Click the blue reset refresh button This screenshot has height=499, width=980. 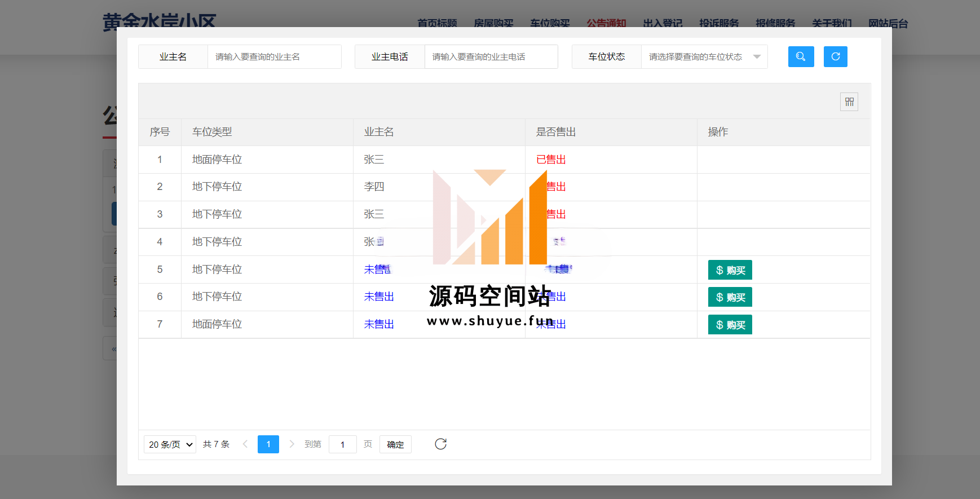[835, 56]
